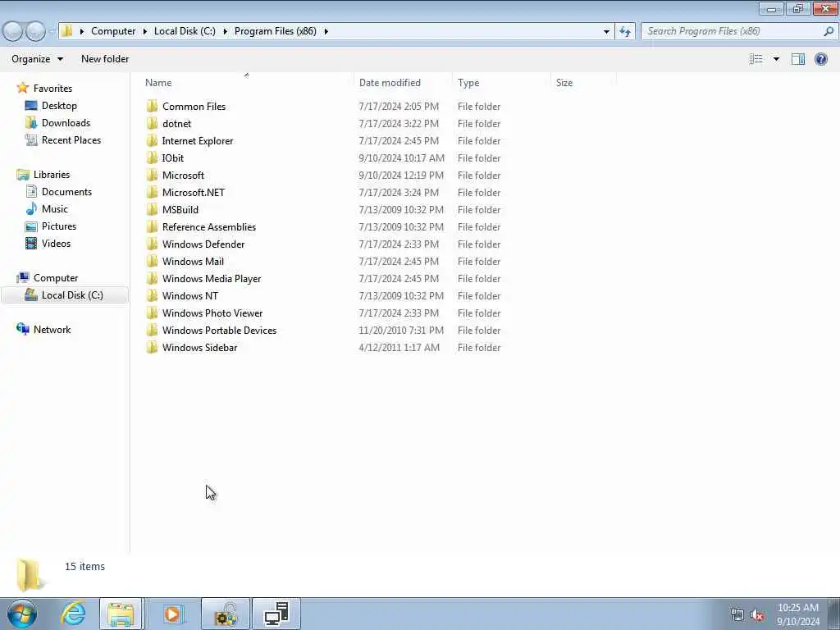The height and width of the screenshot is (630, 840).
Task: Click the Local Disk (C:) drive icon
Action: 31,294
